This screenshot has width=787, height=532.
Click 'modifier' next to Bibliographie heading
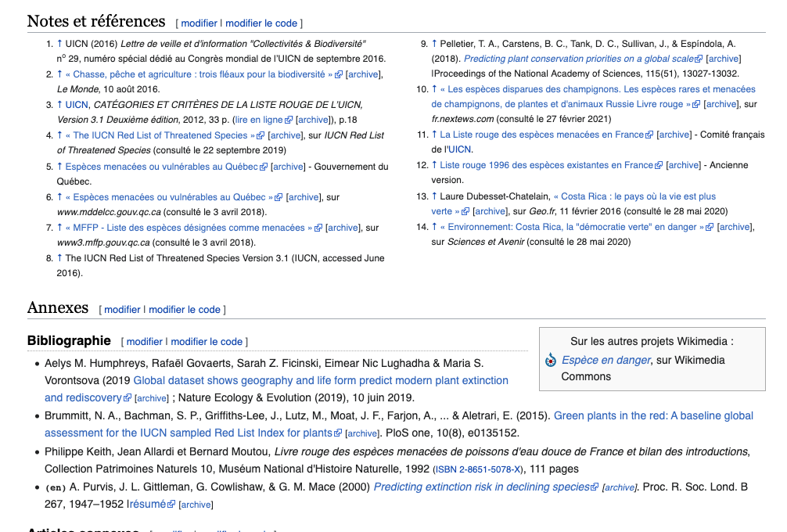point(145,342)
